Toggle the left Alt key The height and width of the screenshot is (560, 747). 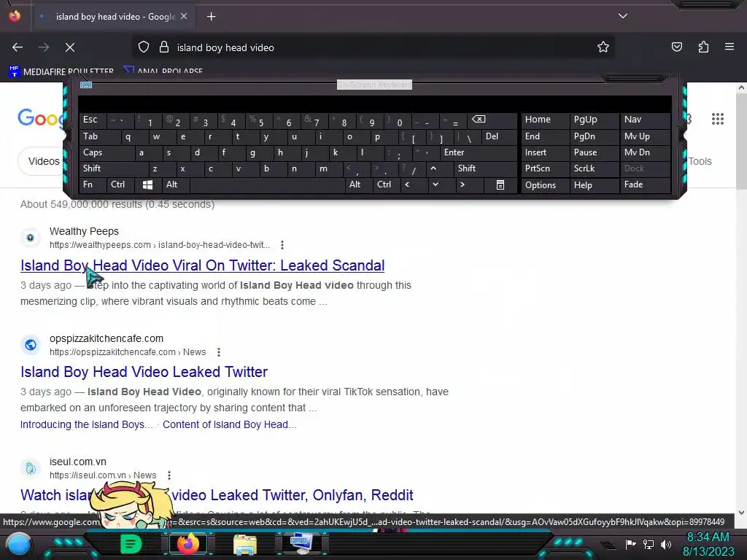[175, 184]
